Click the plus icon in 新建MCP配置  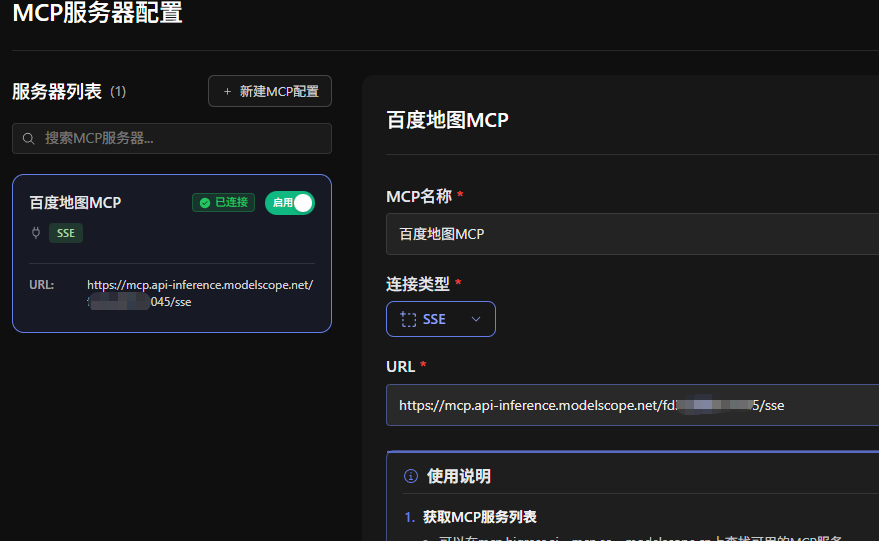[227, 91]
